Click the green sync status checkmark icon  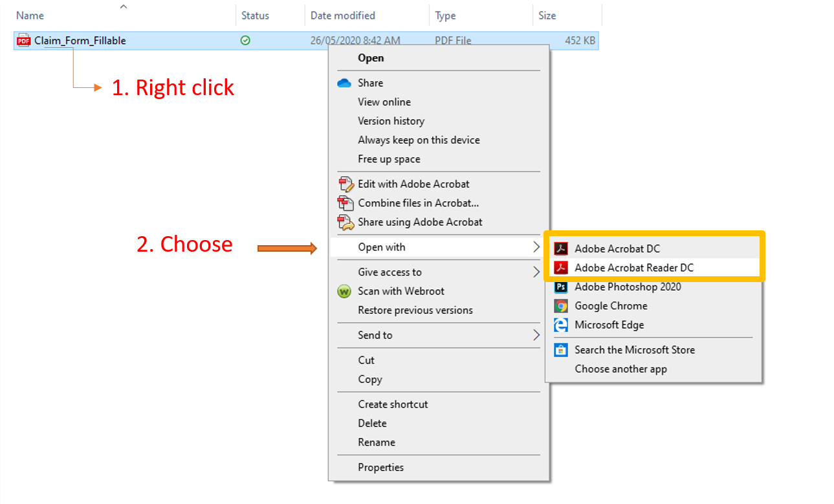245,41
